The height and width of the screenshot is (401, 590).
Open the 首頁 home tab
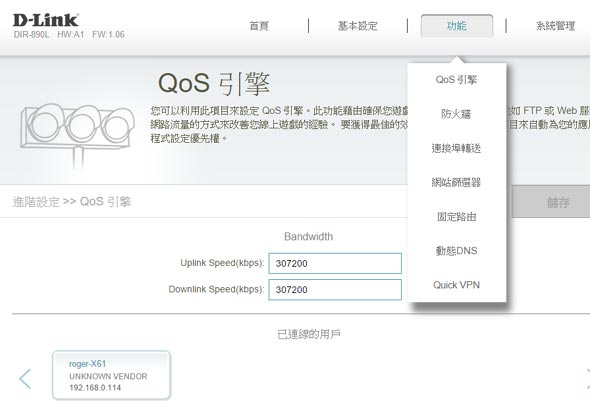coord(259,26)
